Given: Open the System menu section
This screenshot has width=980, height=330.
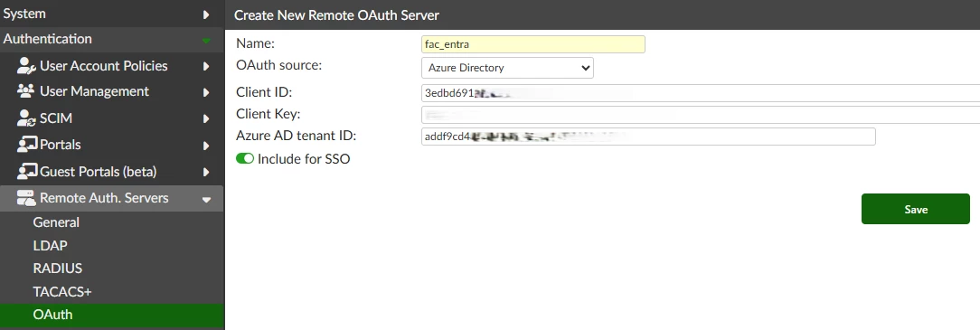Looking at the screenshot, I should tap(112, 14).
